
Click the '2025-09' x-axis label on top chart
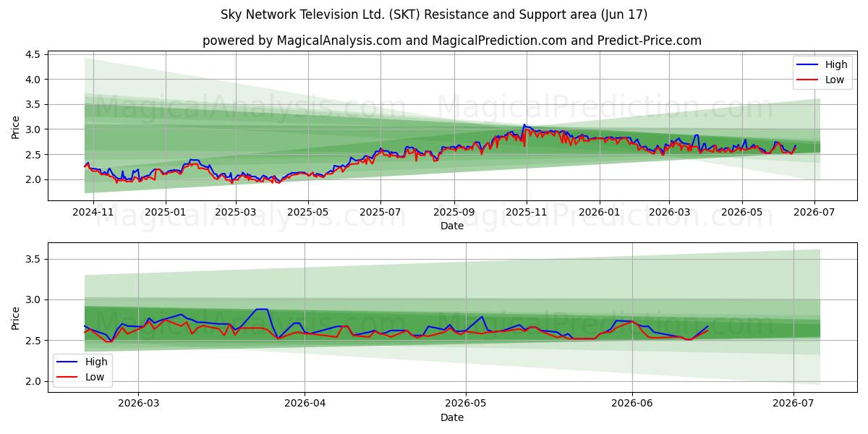[454, 212]
